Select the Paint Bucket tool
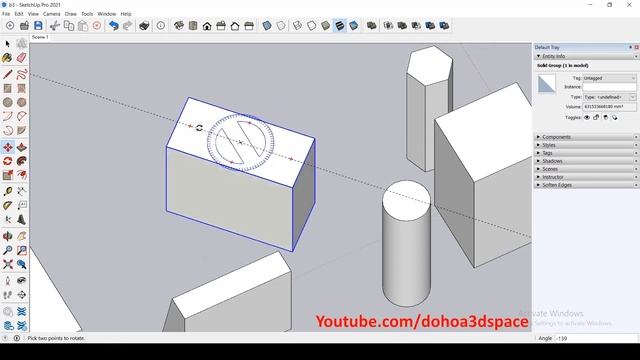 click(x=7, y=58)
